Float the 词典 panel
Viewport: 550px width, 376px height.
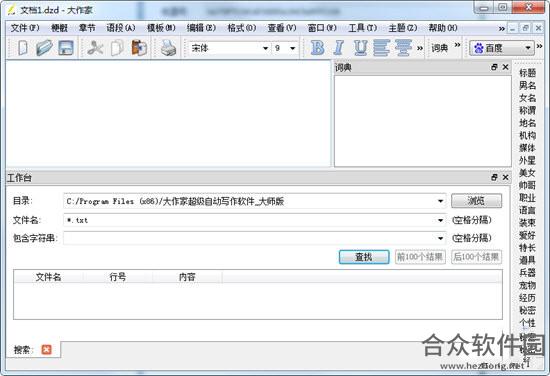(495, 67)
